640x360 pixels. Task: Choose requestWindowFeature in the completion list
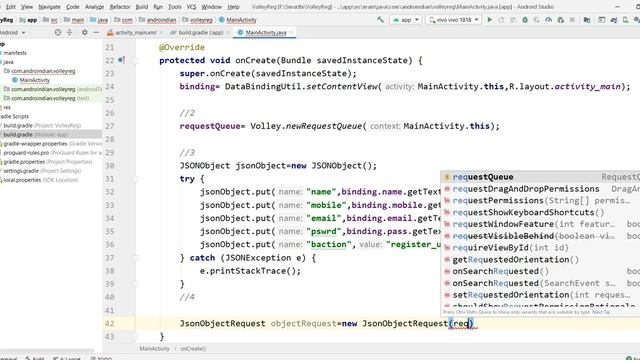tap(541, 224)
